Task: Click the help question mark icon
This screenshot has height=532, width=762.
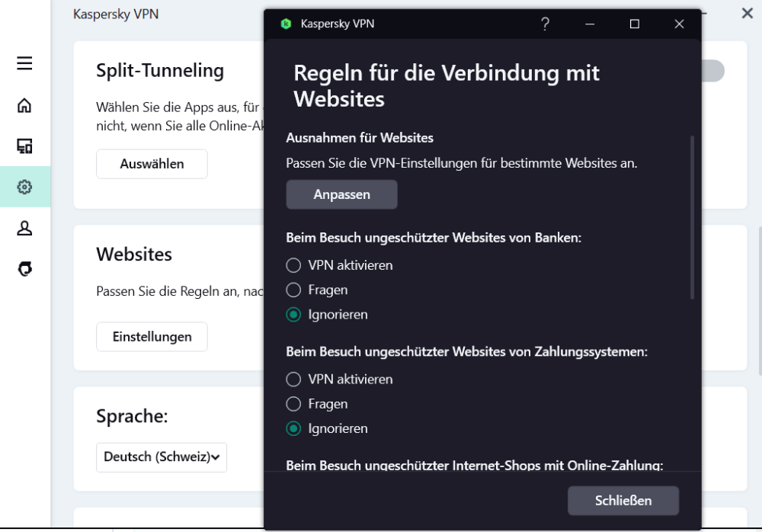Action: click(545, 24)
